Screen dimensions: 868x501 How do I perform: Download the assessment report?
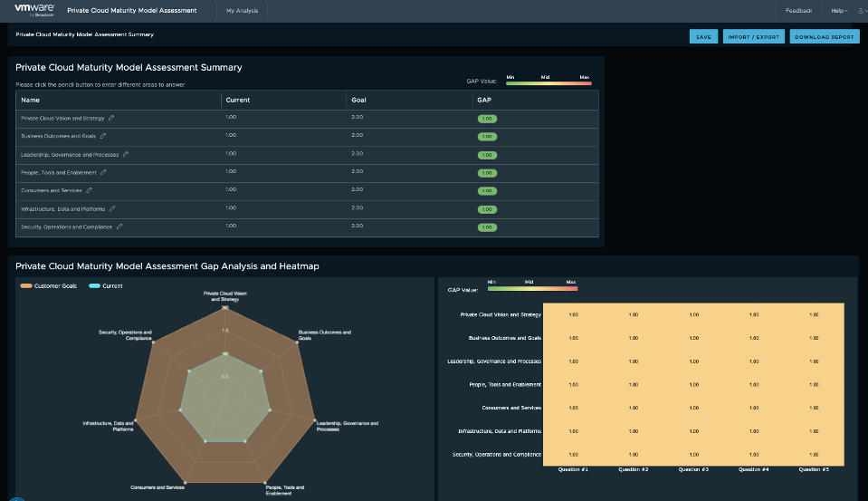pyautogui.click(x=825, y=37)
